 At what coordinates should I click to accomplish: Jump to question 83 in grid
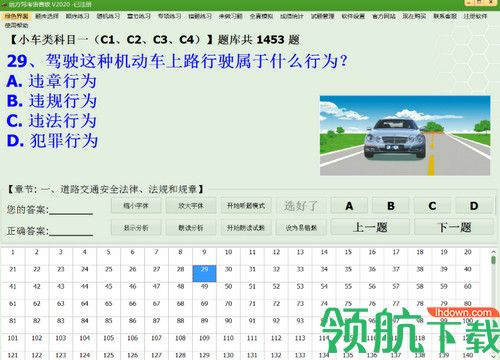[x=61, y=325]
